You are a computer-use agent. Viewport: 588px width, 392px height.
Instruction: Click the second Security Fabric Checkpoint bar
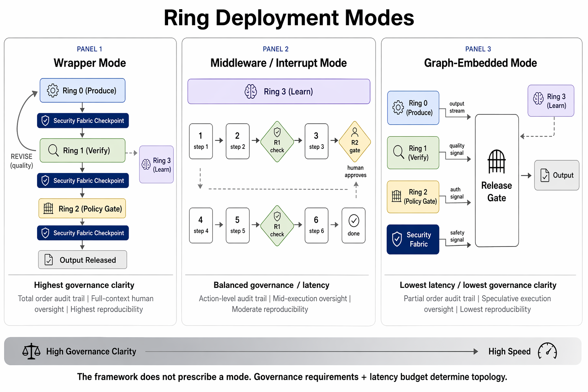click(x=83, y=180)
